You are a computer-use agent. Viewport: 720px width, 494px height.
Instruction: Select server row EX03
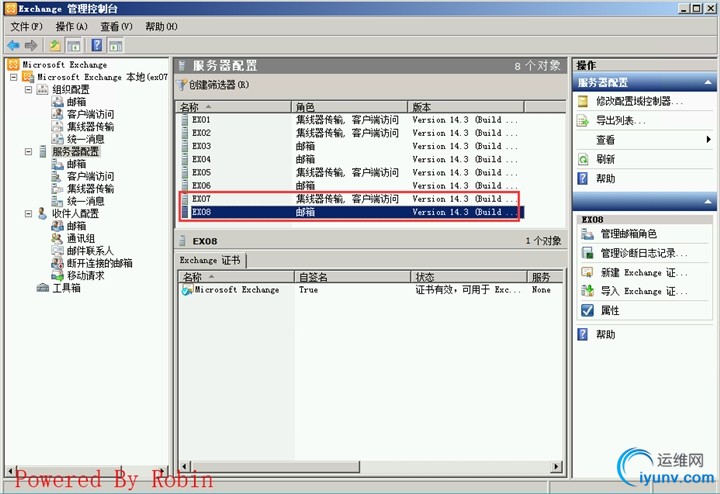click(350, 146)
